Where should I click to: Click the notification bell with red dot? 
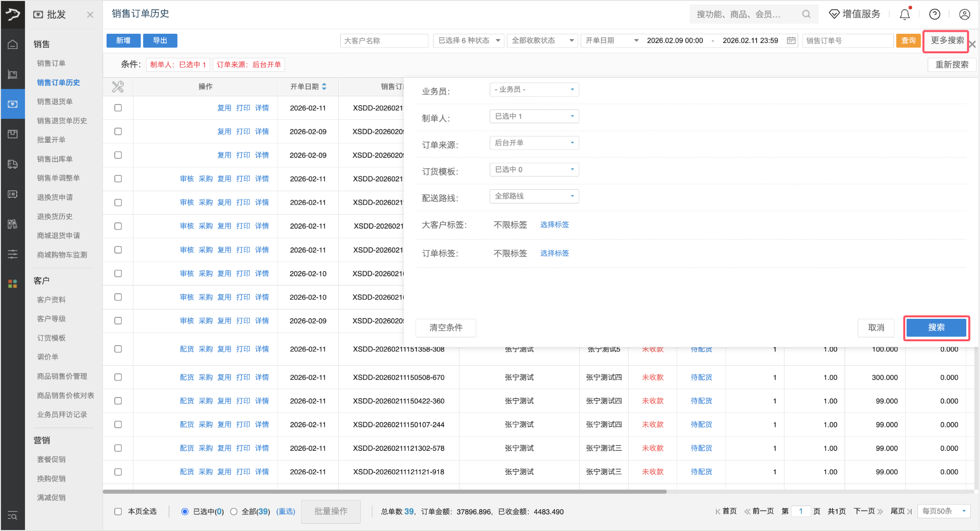coord(904,14)
